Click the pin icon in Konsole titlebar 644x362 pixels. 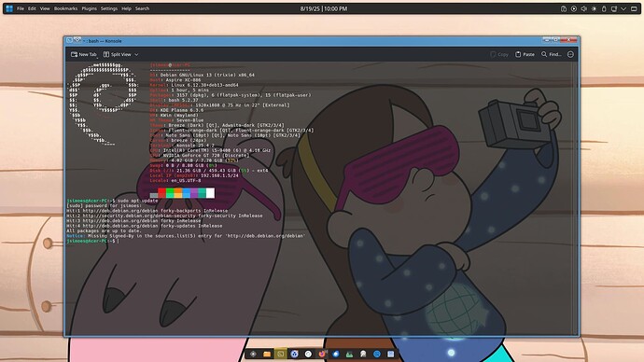77,40
